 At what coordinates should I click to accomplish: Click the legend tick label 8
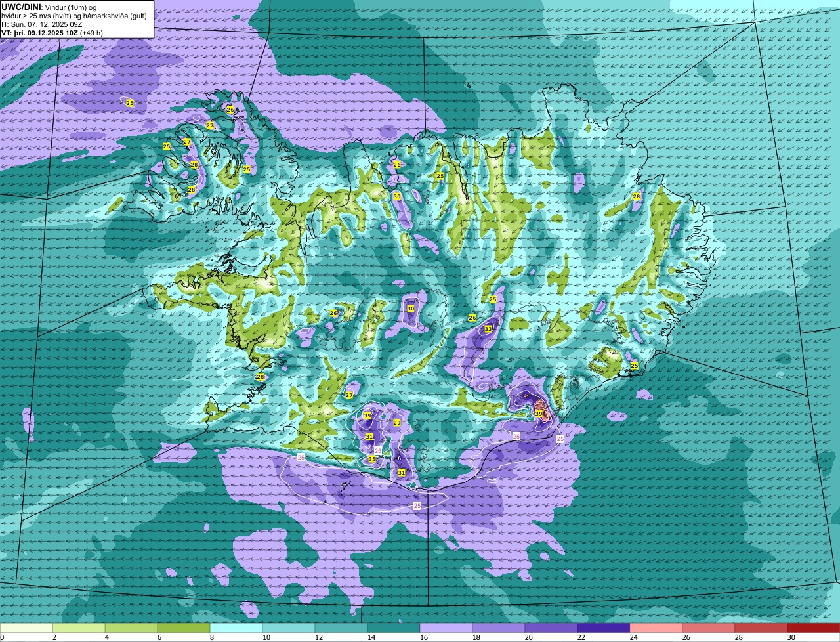212,637
